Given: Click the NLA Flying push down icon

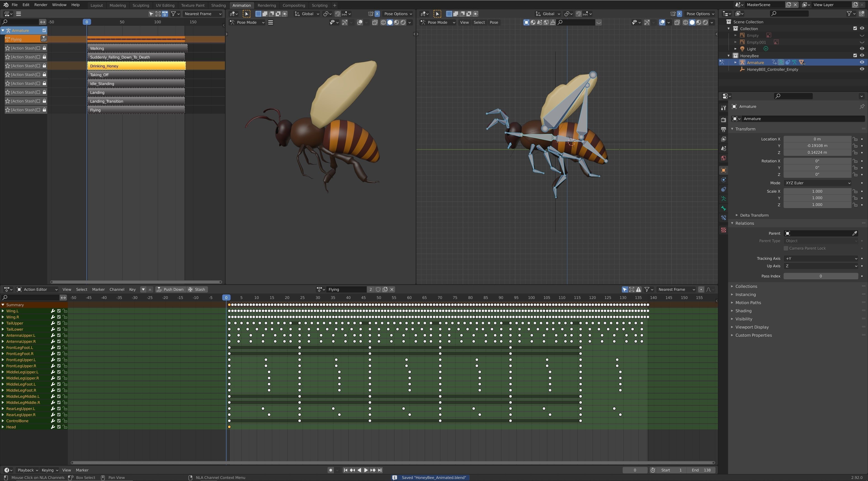Looking at the screenshot, I should click(44, 39).
